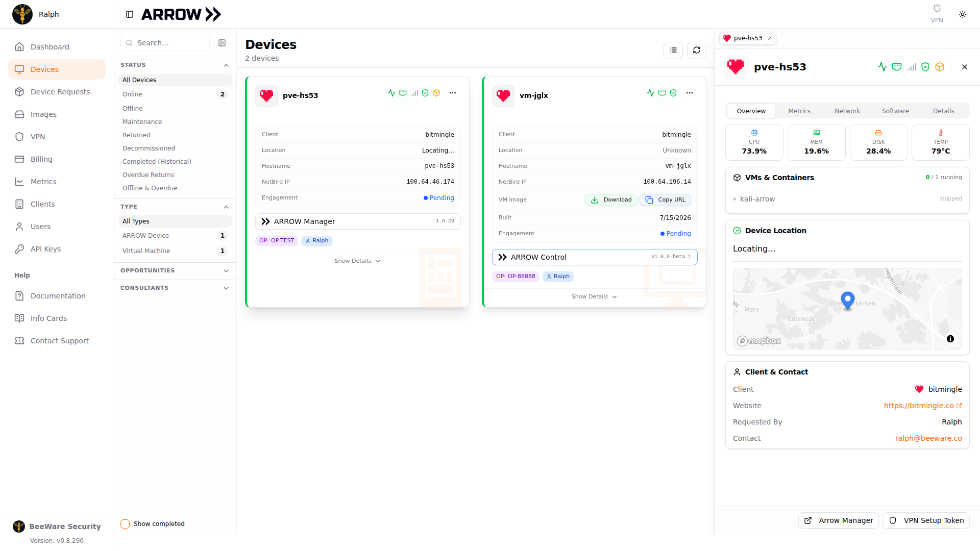Switch devices to list view
980x551 pixels.
673,50
